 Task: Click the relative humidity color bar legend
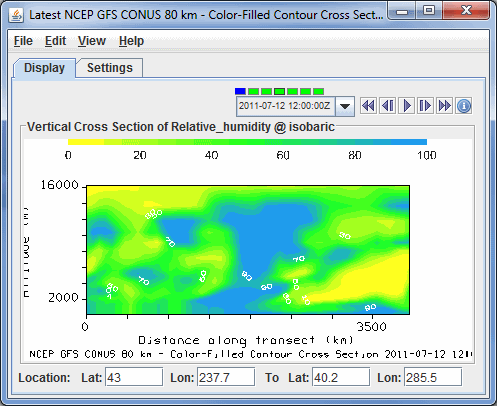[247, 142]
